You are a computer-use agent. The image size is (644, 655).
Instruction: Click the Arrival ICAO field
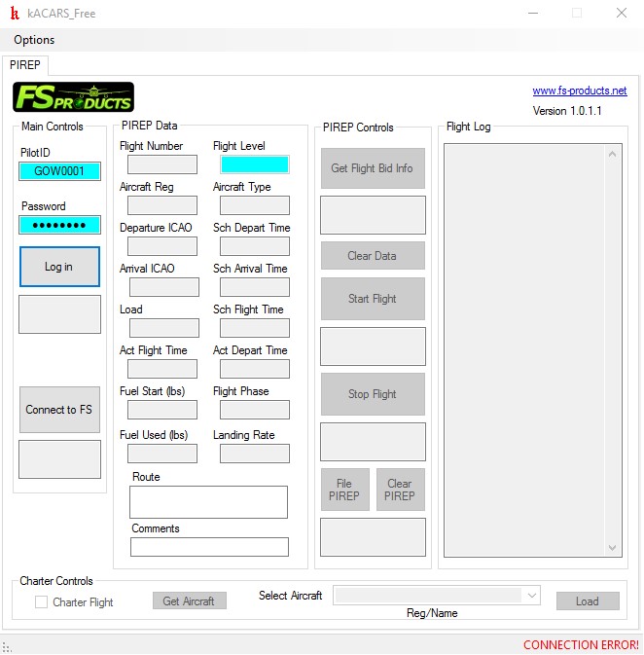[x=164, y=287]
